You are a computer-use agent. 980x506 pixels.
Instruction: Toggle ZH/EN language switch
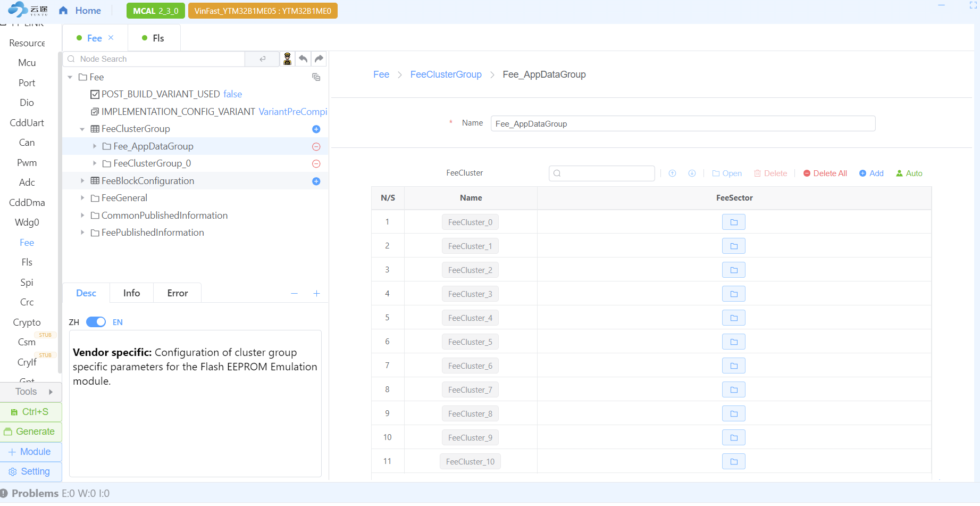click(96, 322)
